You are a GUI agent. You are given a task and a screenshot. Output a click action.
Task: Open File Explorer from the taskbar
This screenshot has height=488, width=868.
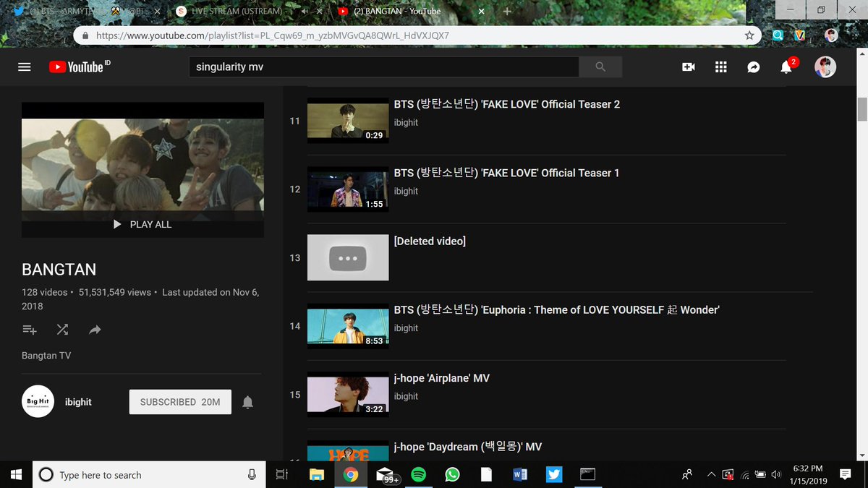(316, 474)
